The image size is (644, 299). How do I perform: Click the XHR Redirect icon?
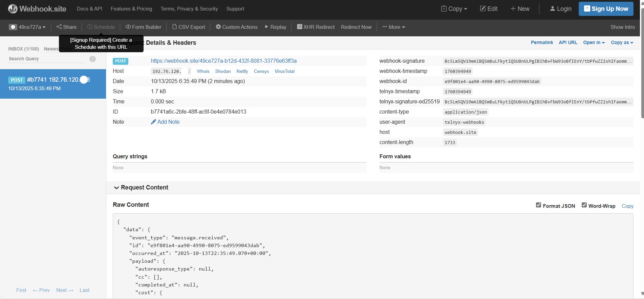[x=299, y=27]
